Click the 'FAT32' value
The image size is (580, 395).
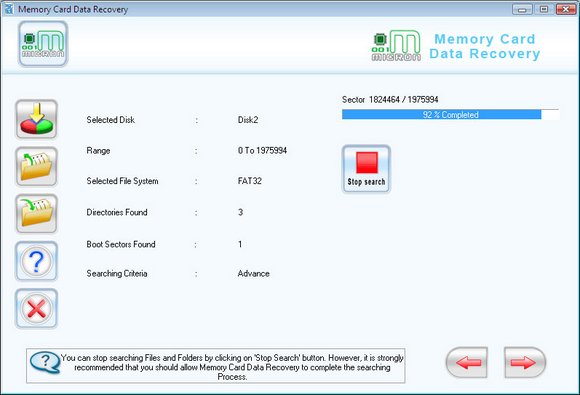[250, 181]
